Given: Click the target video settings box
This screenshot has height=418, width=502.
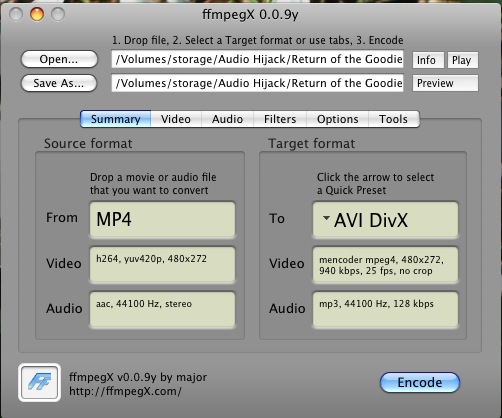Looking at the screenshot, I should point(385,265).
